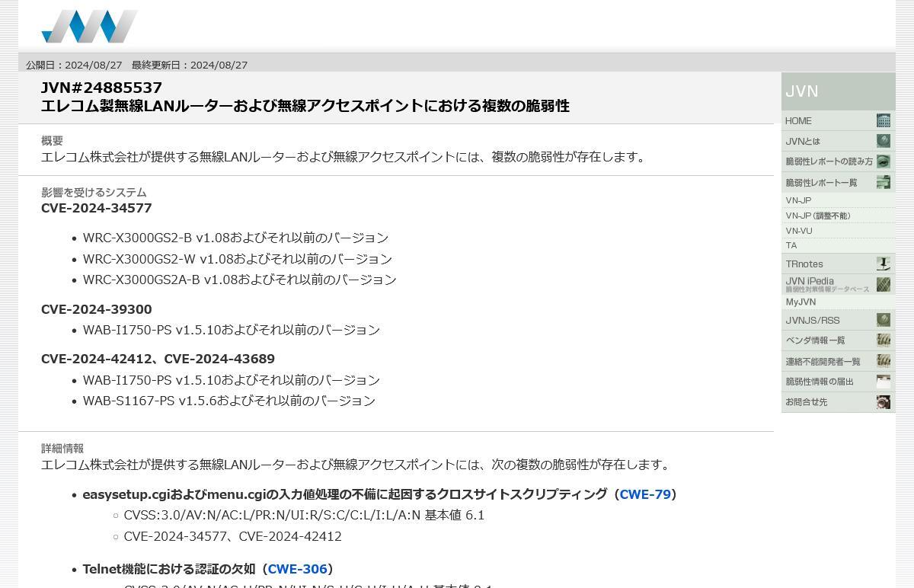Click the WRC-X3000GS2-B v1.08 list item
The image size is (914, 588).
[235, 238]
